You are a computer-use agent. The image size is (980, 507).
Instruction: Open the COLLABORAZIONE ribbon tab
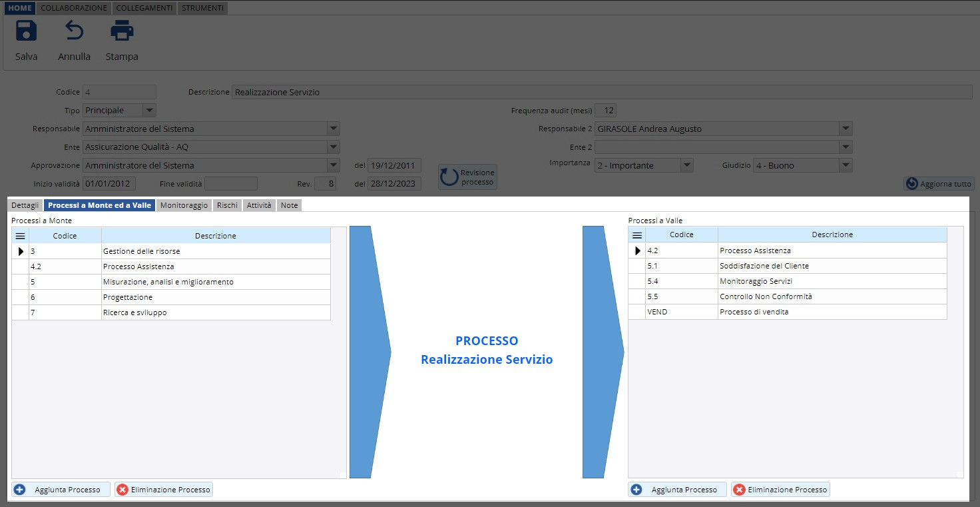pyautogui.click(x=74, y=8)
